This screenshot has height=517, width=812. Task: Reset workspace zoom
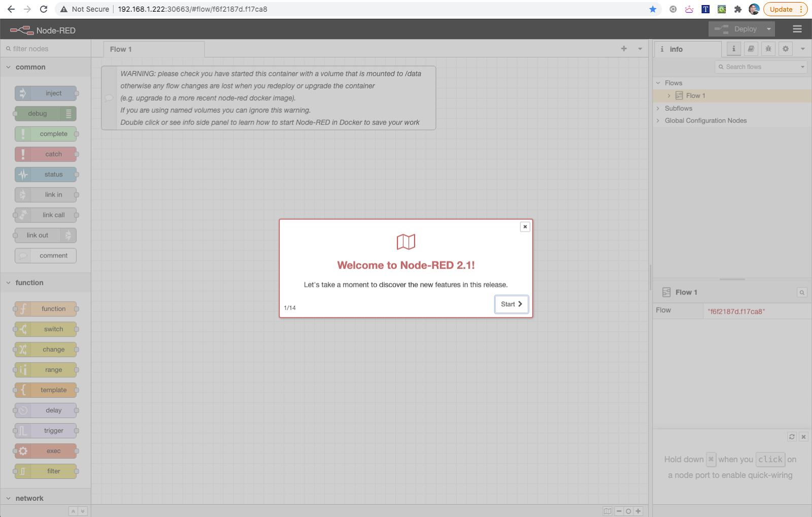tap(628, 511)
